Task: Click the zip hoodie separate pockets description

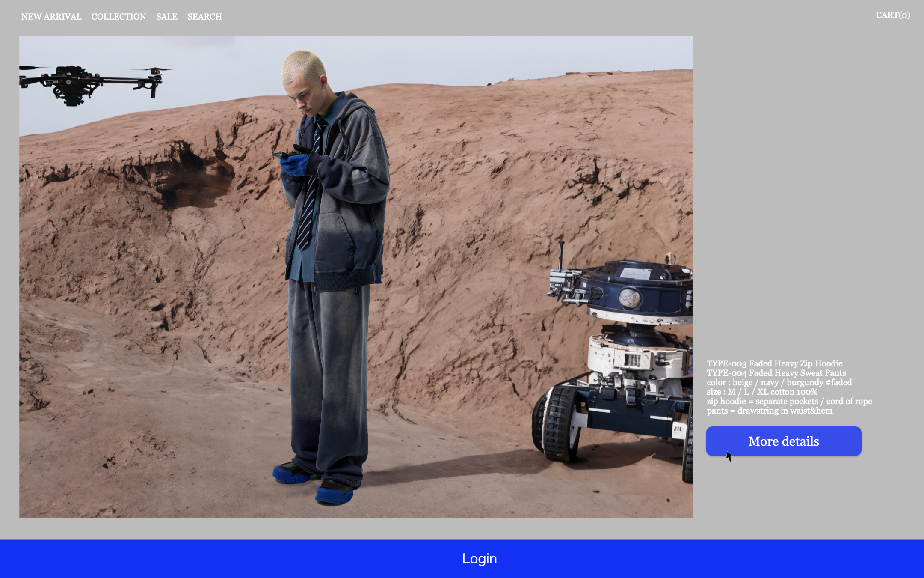Action: (789, 401)
